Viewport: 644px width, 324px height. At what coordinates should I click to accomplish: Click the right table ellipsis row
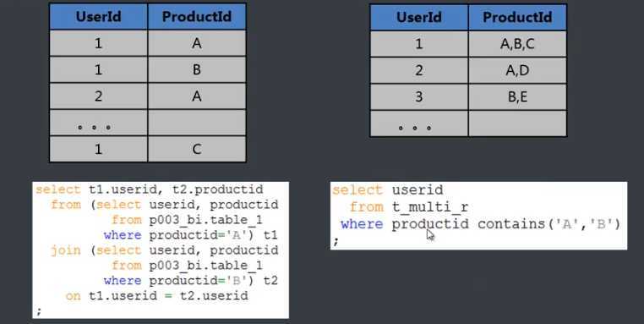468,124
